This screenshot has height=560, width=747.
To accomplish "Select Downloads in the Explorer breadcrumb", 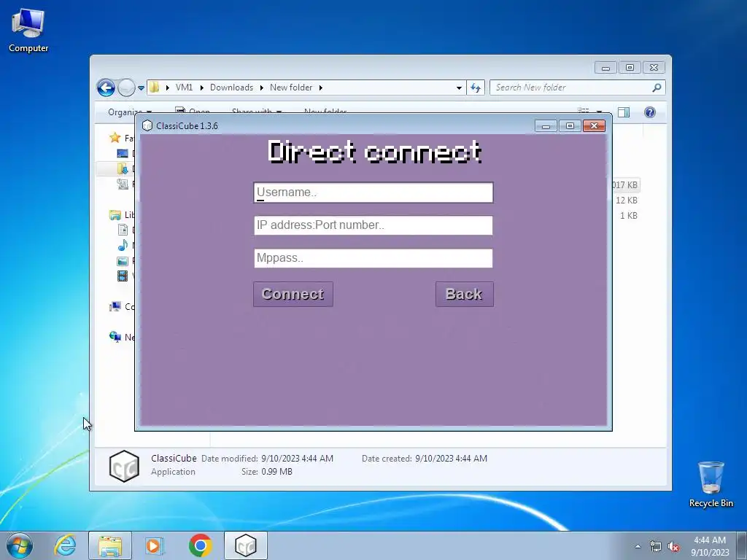I will point(231,87).
